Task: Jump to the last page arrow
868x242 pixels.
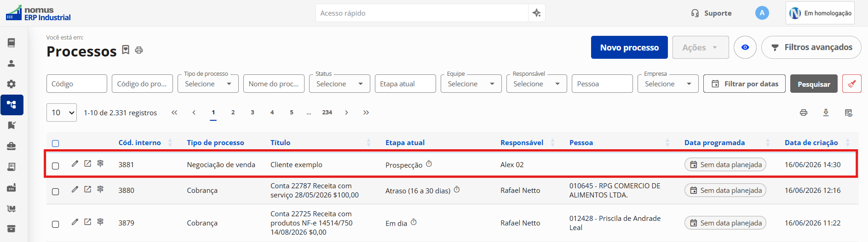Action: pos(366,113)
